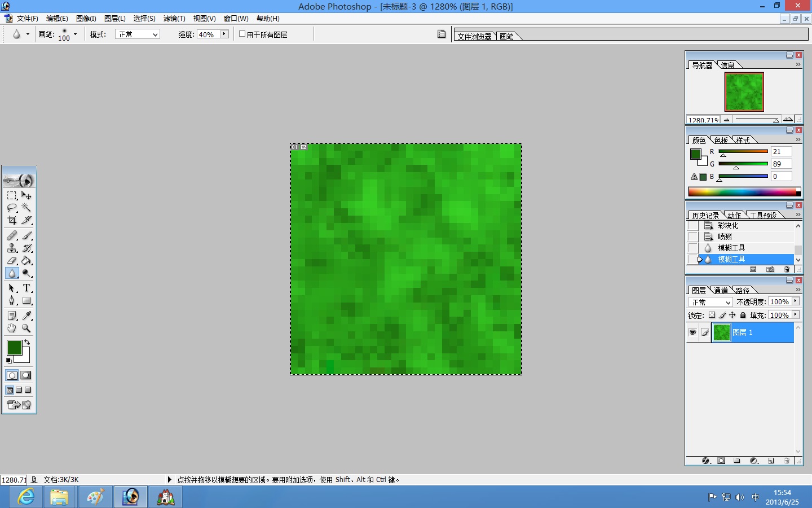Select the Magic Wand tool
Viewport: 812px width, 508px height.
pos(27,208)
